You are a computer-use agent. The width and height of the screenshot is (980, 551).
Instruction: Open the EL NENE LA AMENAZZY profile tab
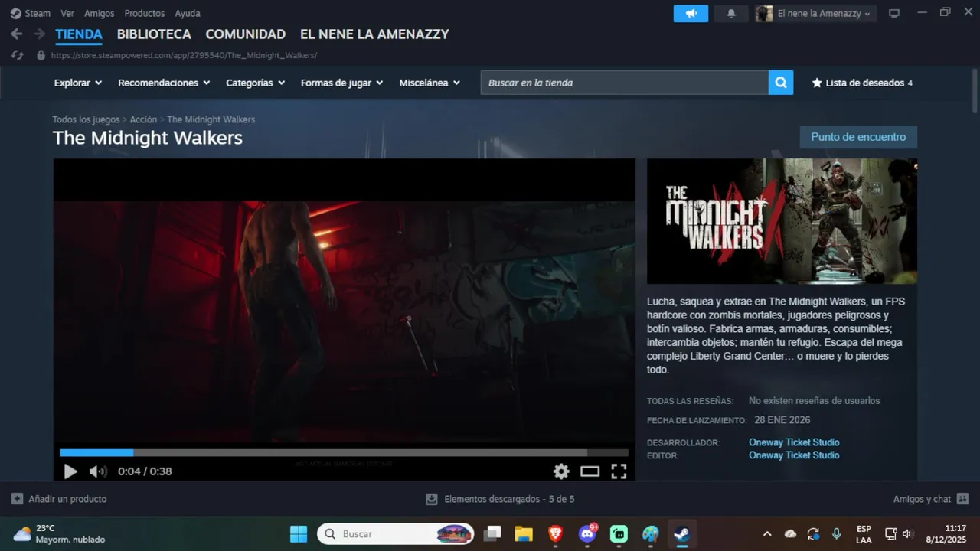tap(374, 34)
